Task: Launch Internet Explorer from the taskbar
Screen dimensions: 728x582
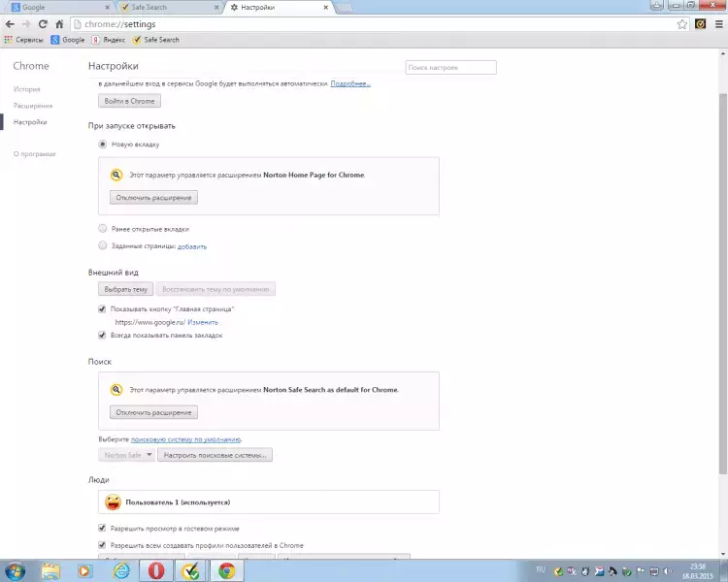Action: tap(121, 570)
